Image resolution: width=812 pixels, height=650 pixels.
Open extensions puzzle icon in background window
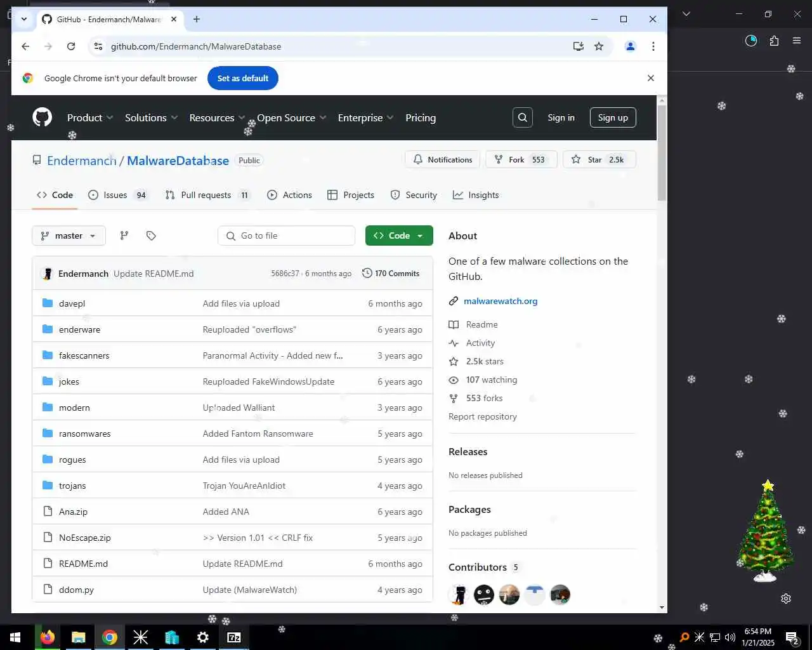[774, 41]
